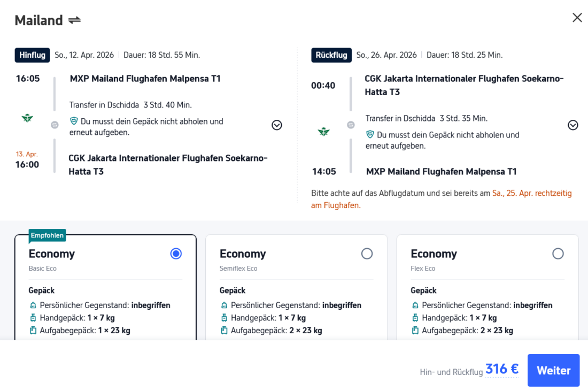Image resolution: width=588 pixels, height=391 pixels.
Task: Select the Flex Eco fare radio button
Action: (x=558, y=254)
